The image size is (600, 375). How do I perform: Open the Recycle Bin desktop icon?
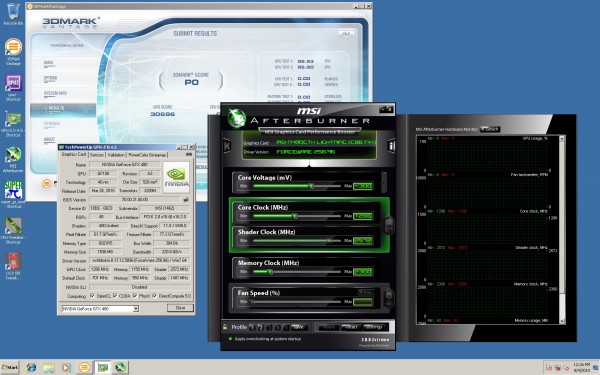pyautogui.click(x=13, y=14)
